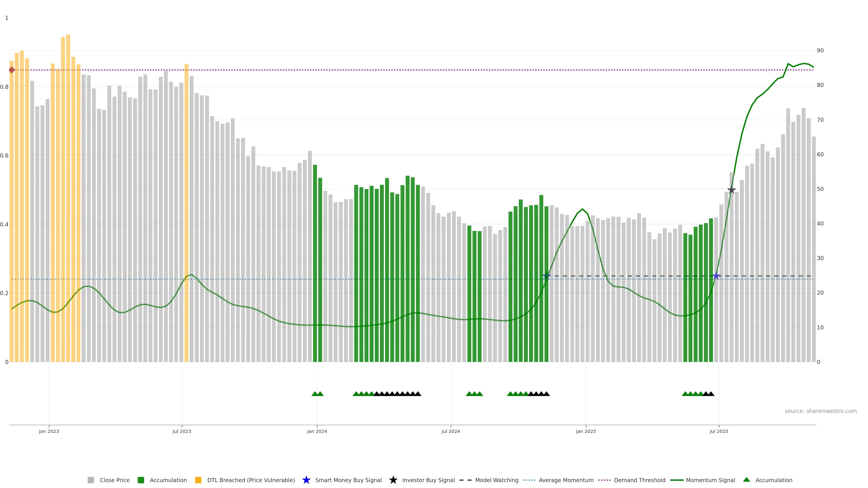The width and height of the screenshot is (868, 488).
Task: Click the red diamond on Demand Threshold line
Action: (12, 70)
